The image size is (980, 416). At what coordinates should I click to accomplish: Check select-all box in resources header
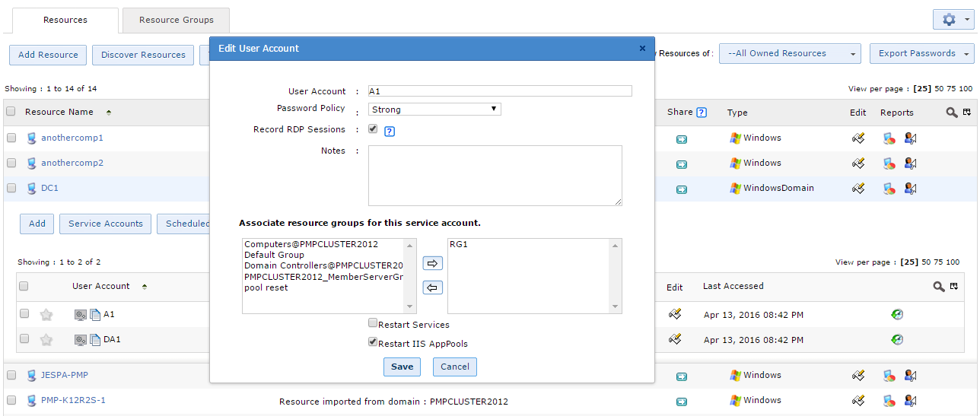tap(11, 112)
